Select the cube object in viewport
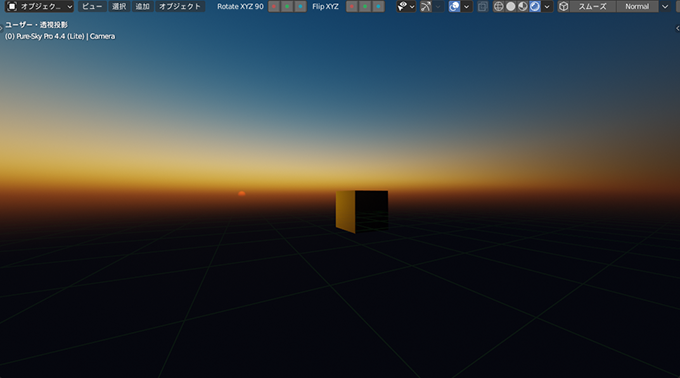Image resolution: width=680 pixels, height=378 pixels. tap(362, 211)
